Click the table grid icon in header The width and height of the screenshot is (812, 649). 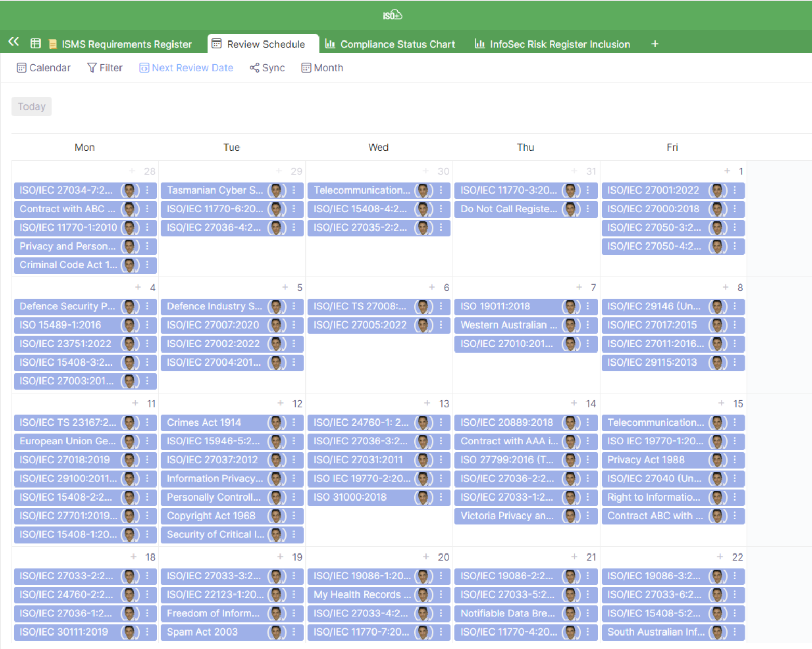(35, 44)
